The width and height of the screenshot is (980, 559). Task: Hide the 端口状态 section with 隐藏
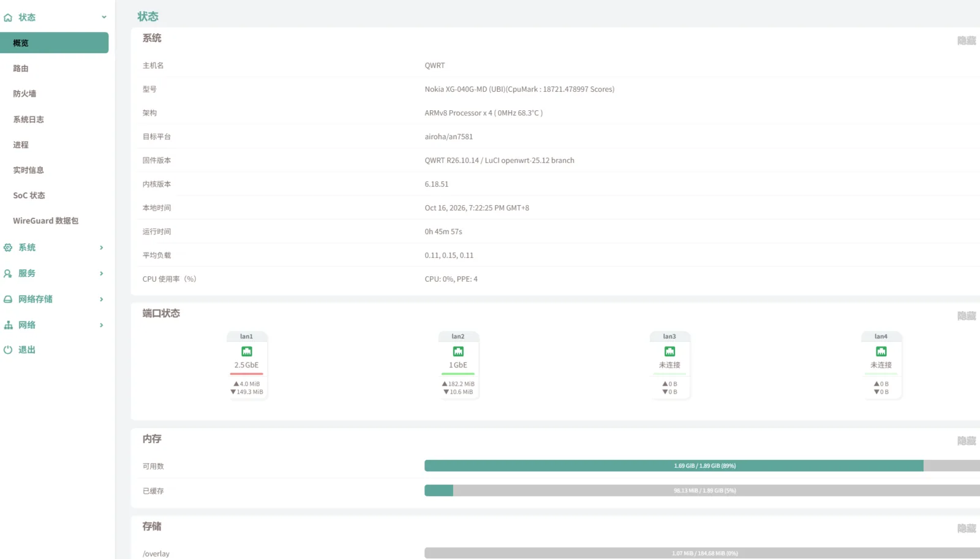[967, 316]
